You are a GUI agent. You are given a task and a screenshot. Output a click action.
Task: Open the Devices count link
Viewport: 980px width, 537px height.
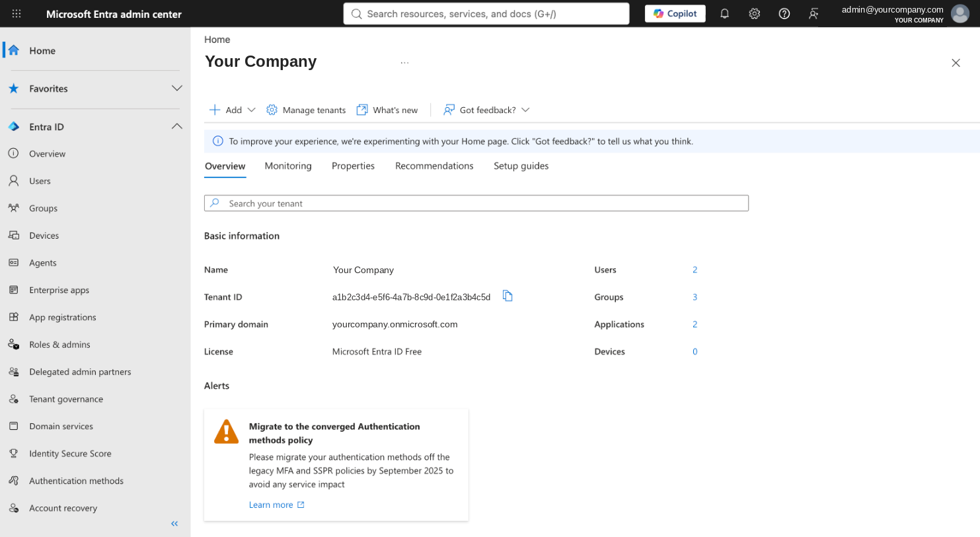[695, 352]
